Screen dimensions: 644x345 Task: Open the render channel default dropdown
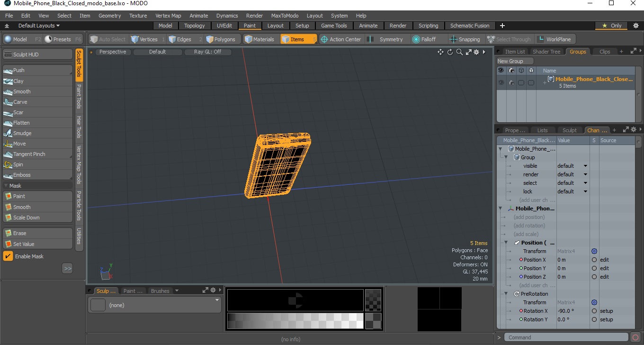[572, 174]
